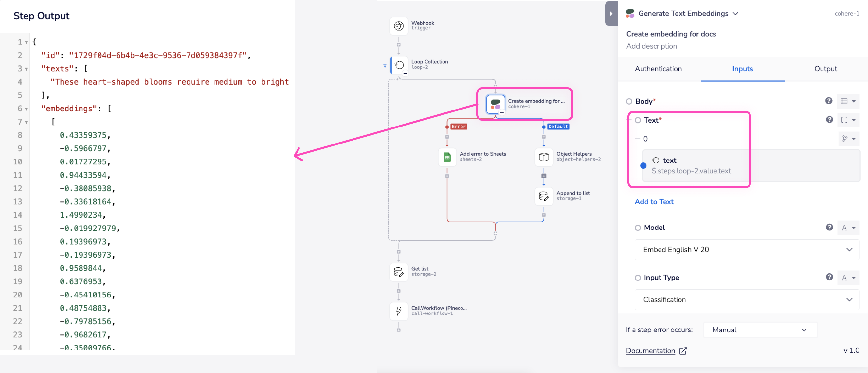Open the step error Manual dropdown
Image resolution: width=868 pixels, height=373 pixels.
coord(760,330)
